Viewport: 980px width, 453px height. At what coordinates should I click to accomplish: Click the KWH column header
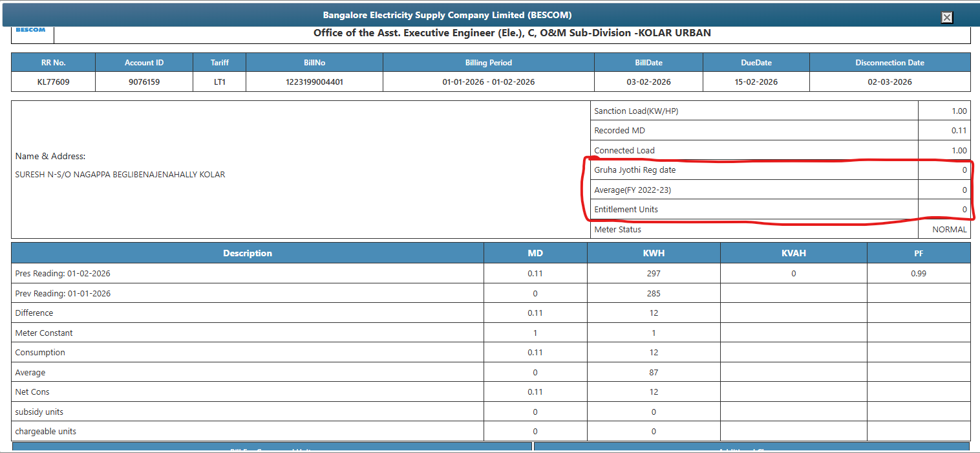(x=654, y=253)
